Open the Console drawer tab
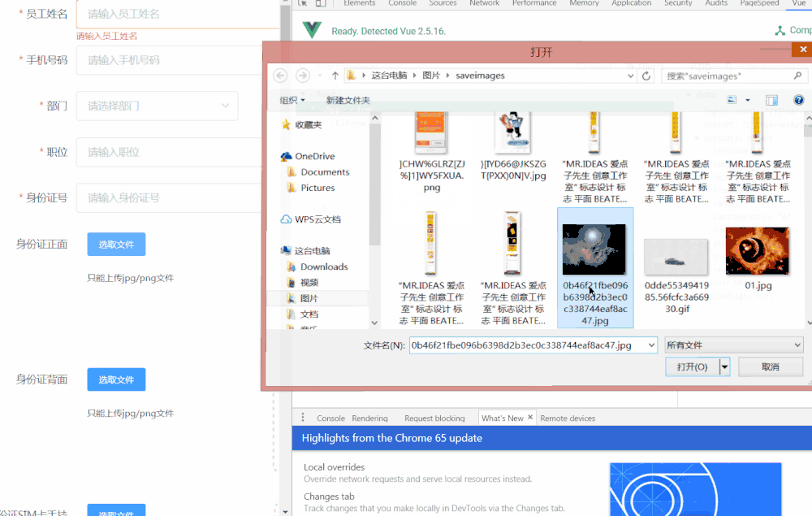 tap(330, 418)
